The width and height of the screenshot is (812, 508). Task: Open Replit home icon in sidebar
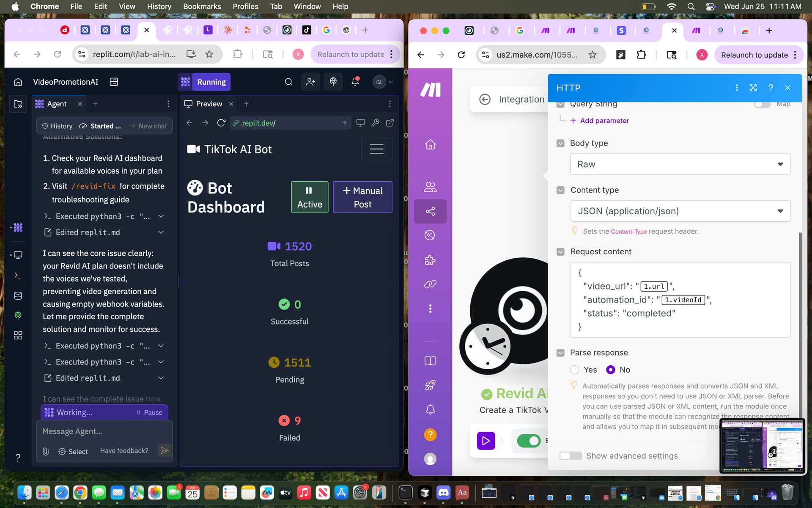(18, 82)
